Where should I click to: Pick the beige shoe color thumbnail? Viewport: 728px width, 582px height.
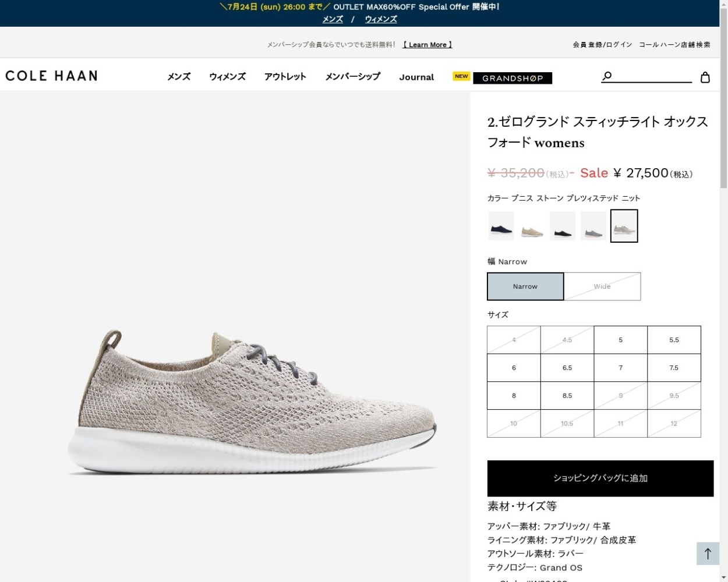[x=532, y=226]
